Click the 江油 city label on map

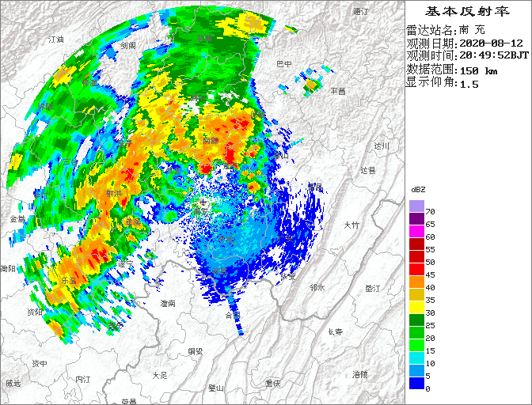(x=55, y=39)
